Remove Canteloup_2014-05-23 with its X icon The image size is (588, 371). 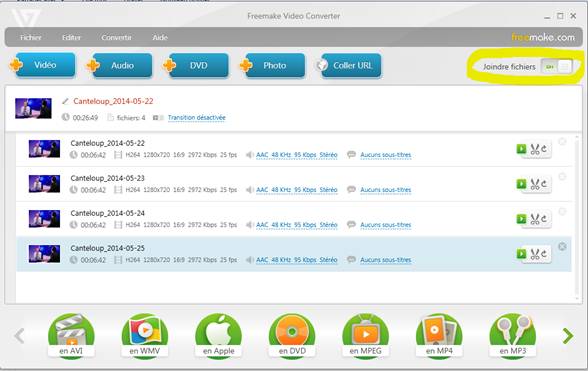[562, 176]
